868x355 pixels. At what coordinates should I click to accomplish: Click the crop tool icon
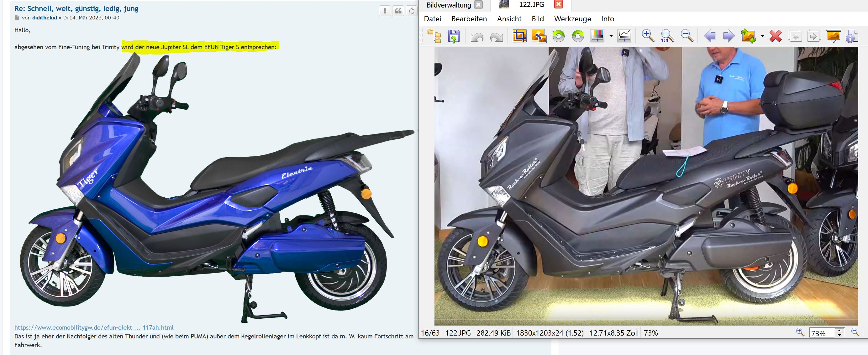(x=519, y=36)
